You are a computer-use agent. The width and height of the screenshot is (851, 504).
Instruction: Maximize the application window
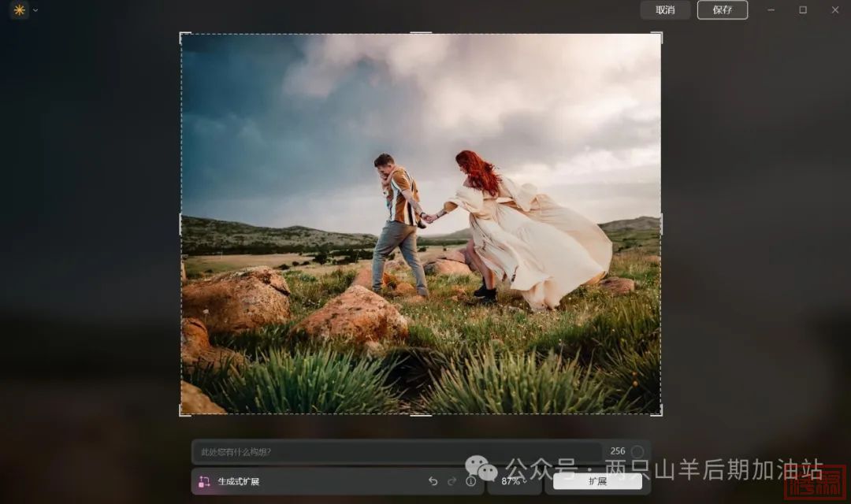pos(803,10)
